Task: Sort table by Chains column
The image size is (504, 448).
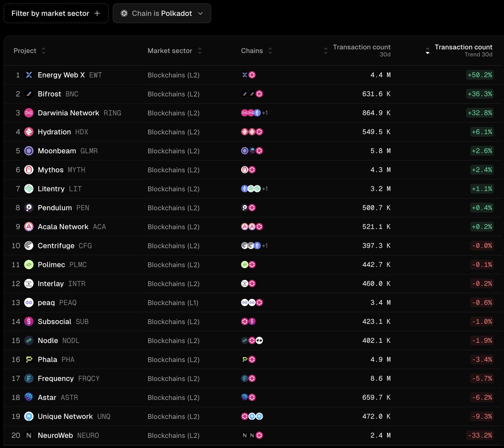Action: (x=256, y=50)
